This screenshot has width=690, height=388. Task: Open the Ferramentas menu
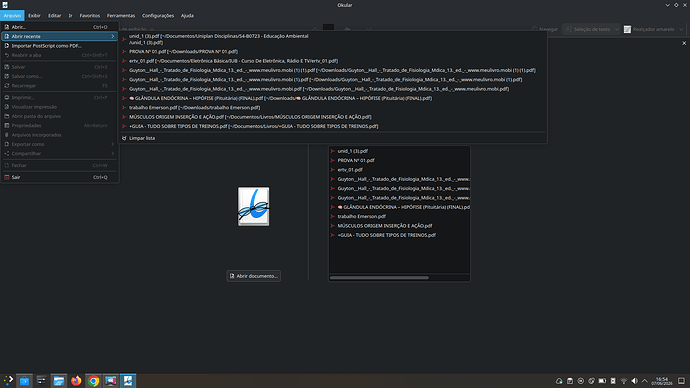tap(121, 15)
